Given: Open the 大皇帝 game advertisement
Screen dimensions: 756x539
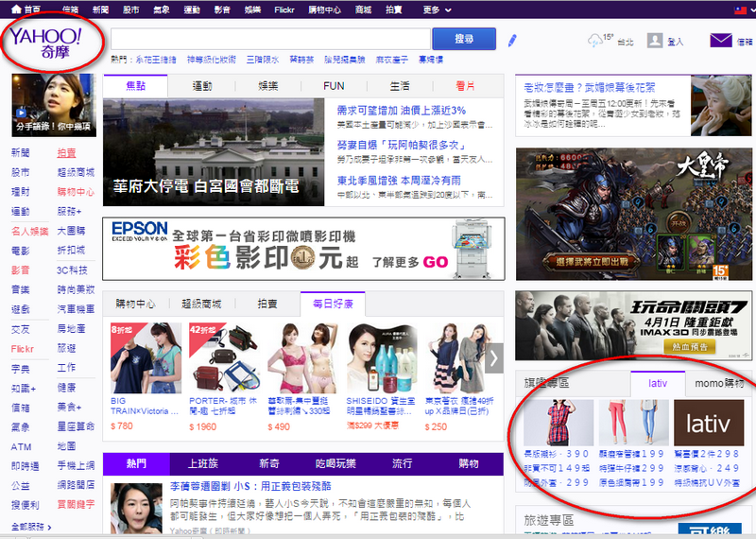Looking at the screenshot, I should point(633,215).
